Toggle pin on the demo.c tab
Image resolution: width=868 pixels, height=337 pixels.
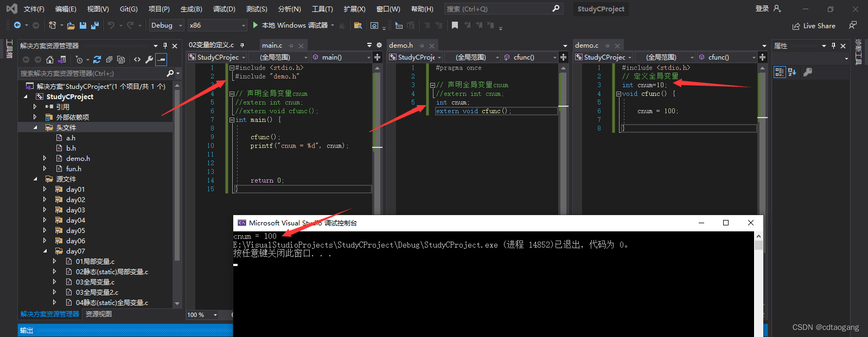608,46
